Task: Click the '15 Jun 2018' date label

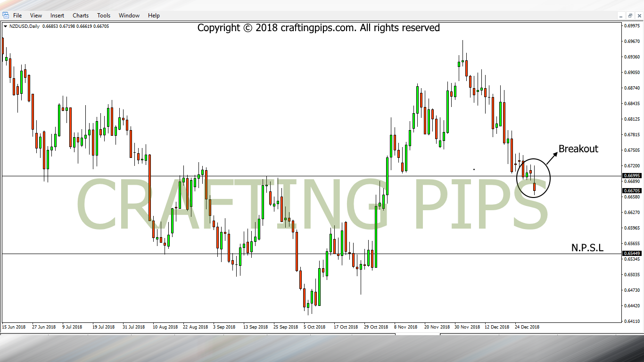Action: [x=14, y=327]
